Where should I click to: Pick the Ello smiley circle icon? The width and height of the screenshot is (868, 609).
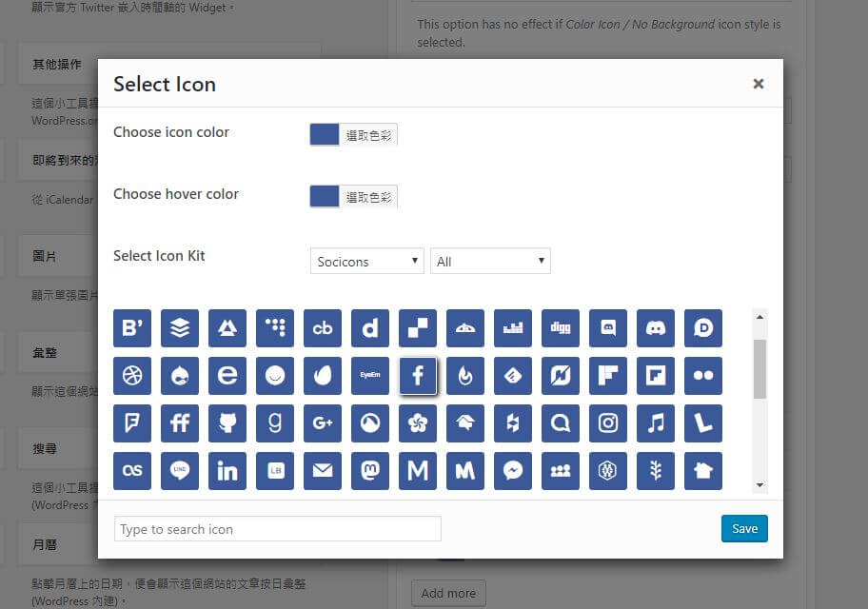click(x=275, y=376)
